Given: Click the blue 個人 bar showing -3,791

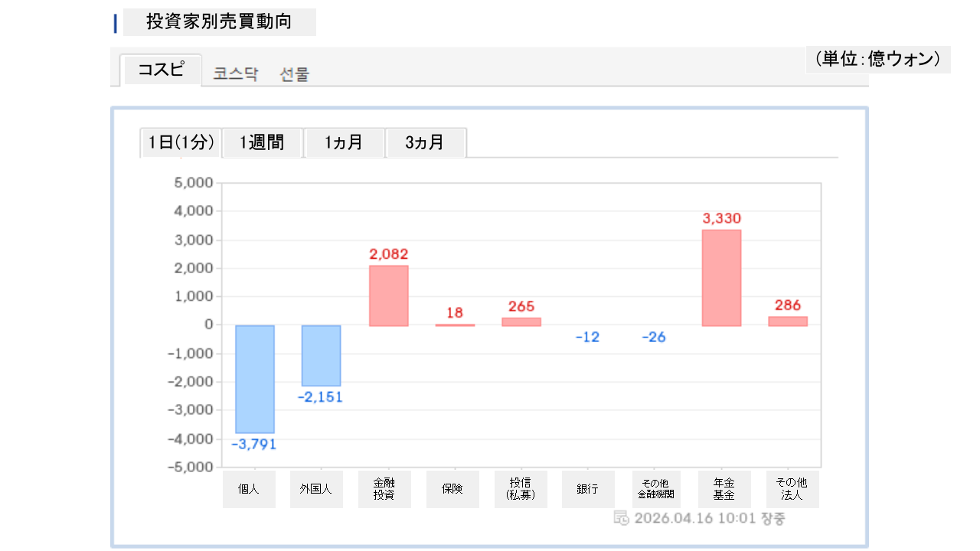Looking at the screenshot, I should coord(255,379).
